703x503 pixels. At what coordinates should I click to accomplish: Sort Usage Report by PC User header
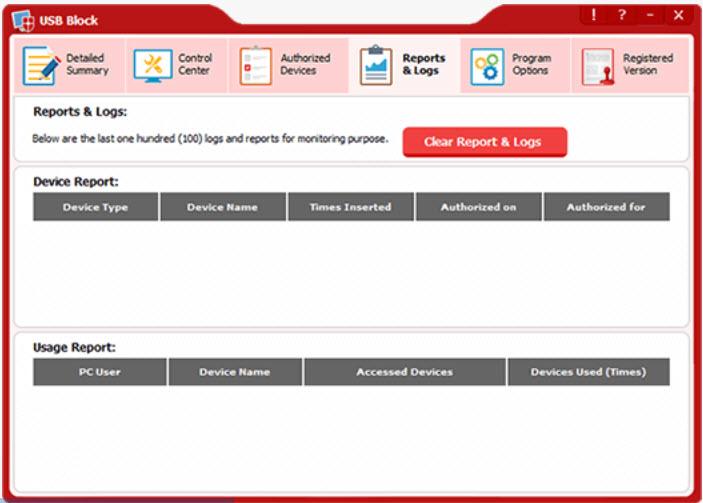pos(100,372)
